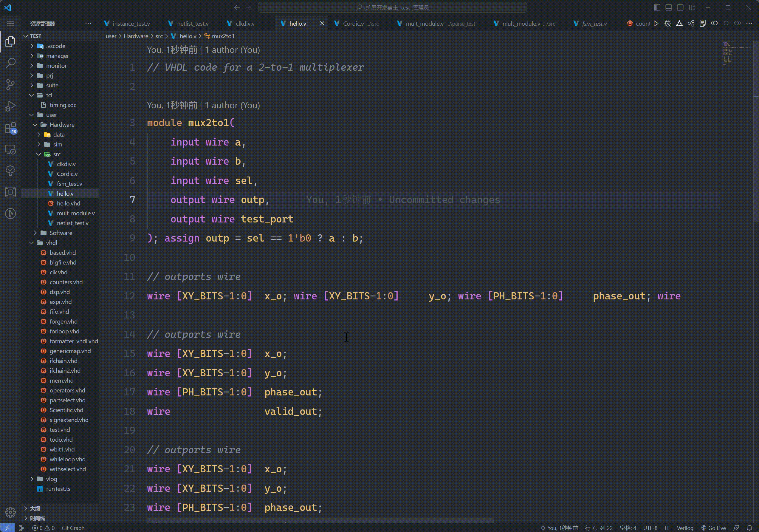Start Go Live server from status bar
This screenshot has height=532, width=759.
click(714, 528)
